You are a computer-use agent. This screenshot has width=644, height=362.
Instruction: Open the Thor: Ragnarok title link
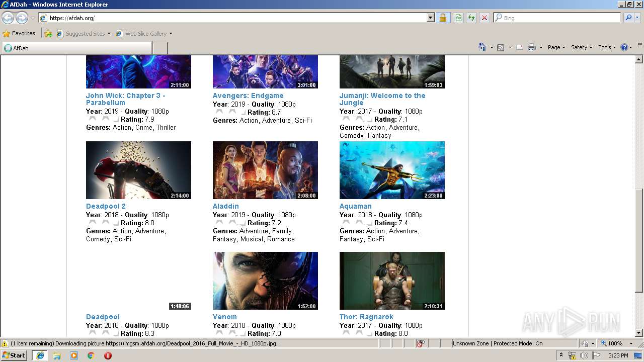366,317
